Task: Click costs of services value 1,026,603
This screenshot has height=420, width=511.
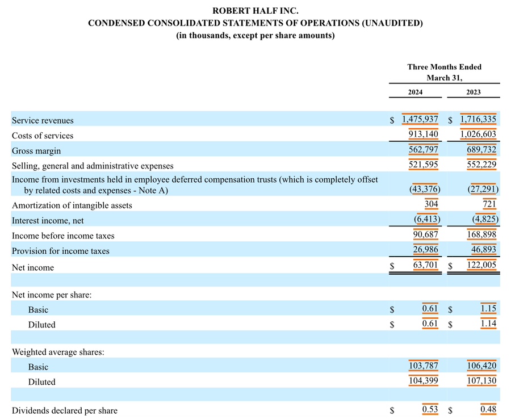Action: 478,134
